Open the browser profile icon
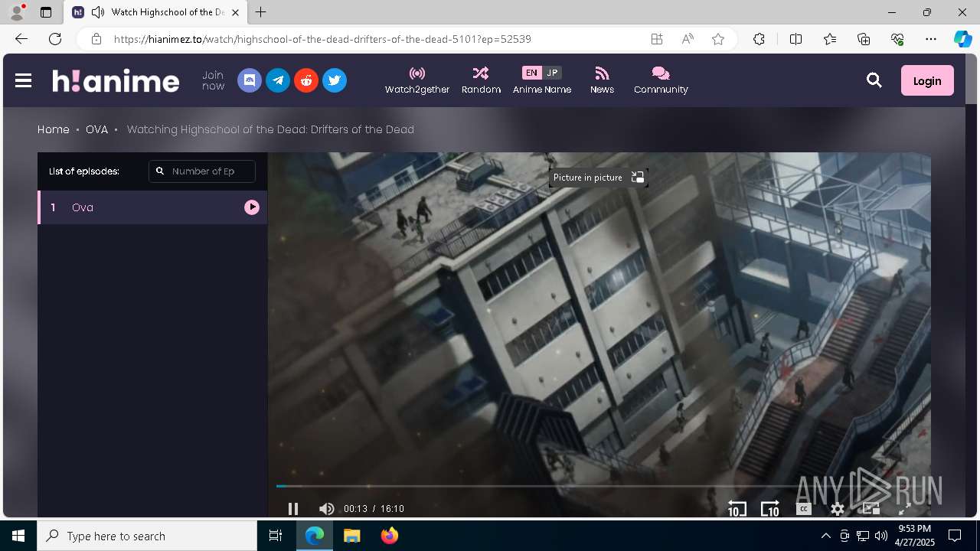This screenshot has width=980, height=551. coord(17,12)
